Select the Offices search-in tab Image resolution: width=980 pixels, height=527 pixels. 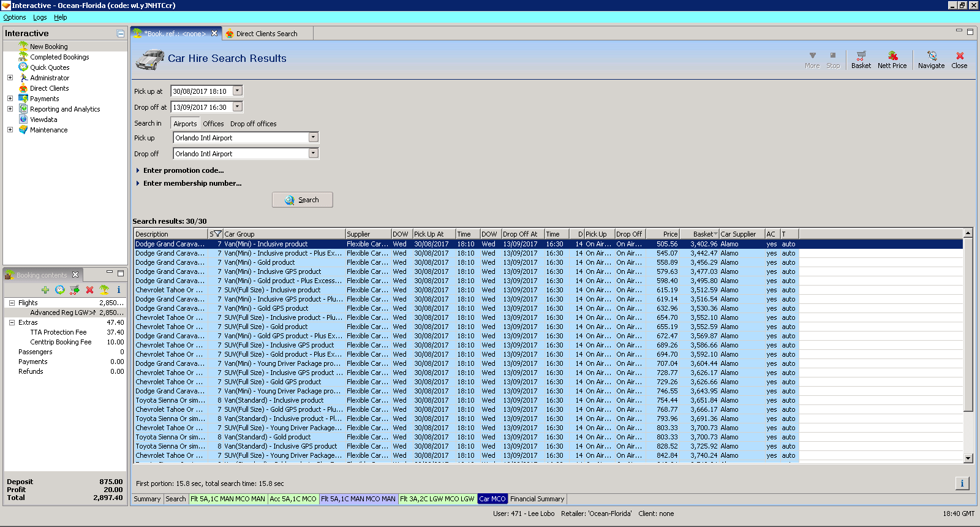(x=213, y=124)
